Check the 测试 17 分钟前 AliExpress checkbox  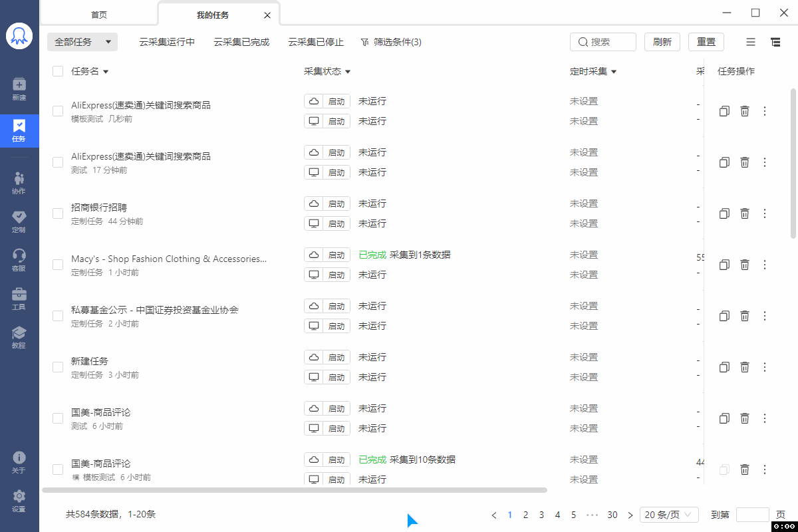point(58,162)
